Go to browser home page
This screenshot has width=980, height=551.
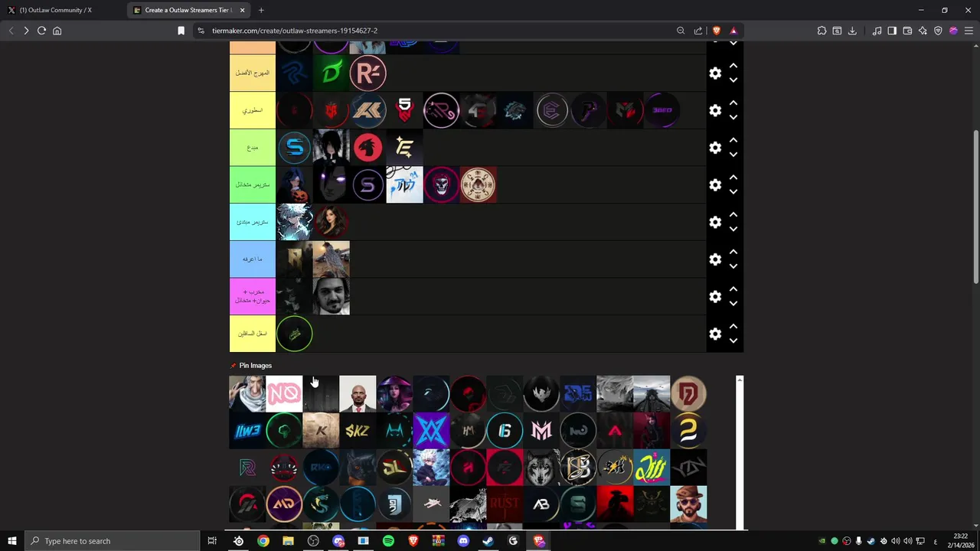[57, 31]
